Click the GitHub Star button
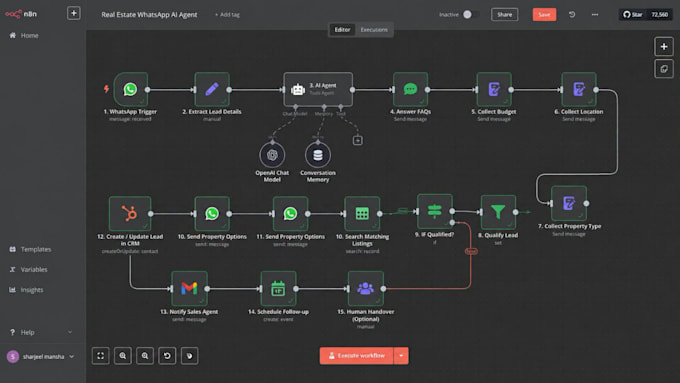680x383 pixels. (633, 14)
